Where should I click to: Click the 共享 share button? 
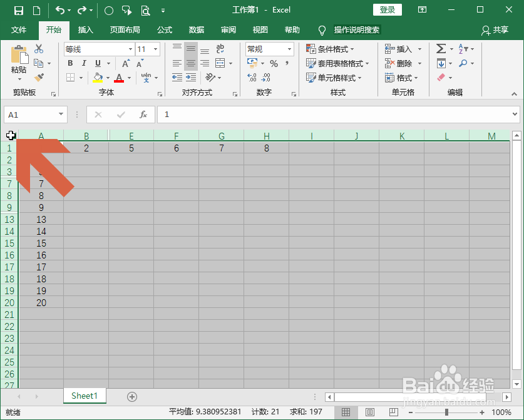[495, 30]
